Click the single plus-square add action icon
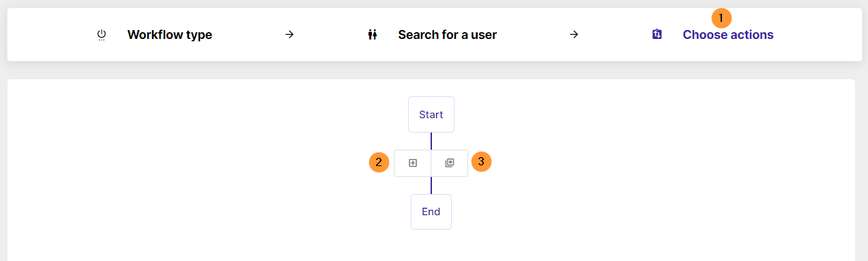Viewport: 868px width, 261px height. point(413,163)
